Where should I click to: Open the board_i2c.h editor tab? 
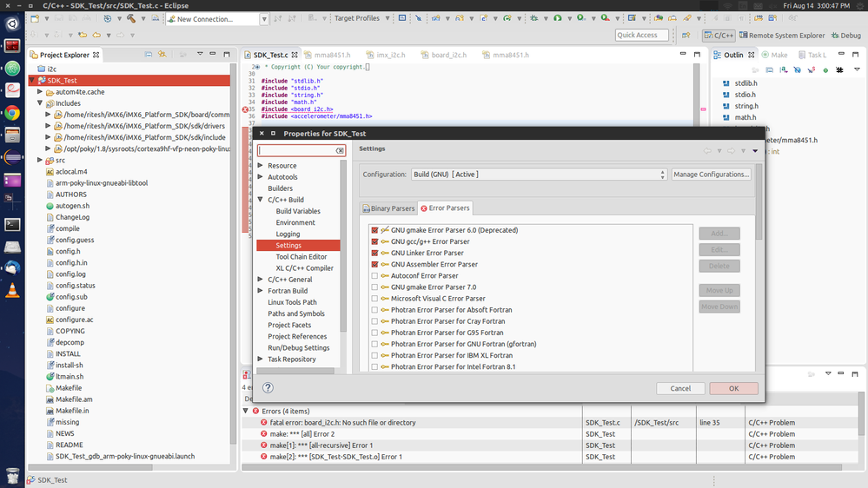[443, 55]
